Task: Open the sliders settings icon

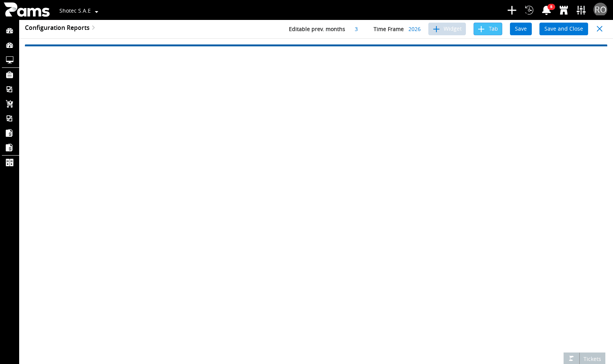Action: [x=581, y=10]
